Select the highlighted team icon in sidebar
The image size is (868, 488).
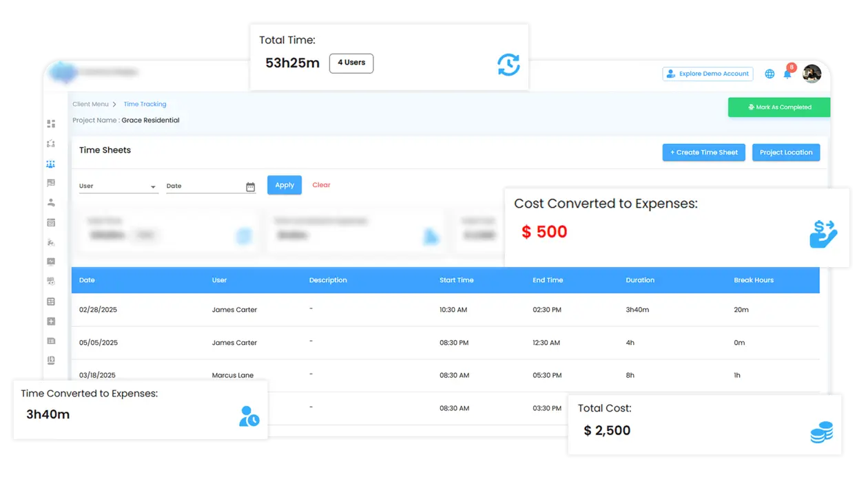[x=51, y=164]
